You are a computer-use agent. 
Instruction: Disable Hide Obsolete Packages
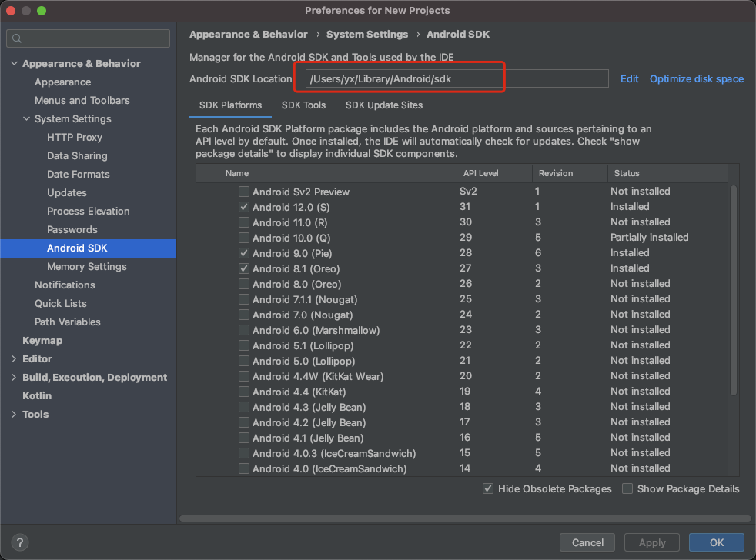click(x=488, y=488)
